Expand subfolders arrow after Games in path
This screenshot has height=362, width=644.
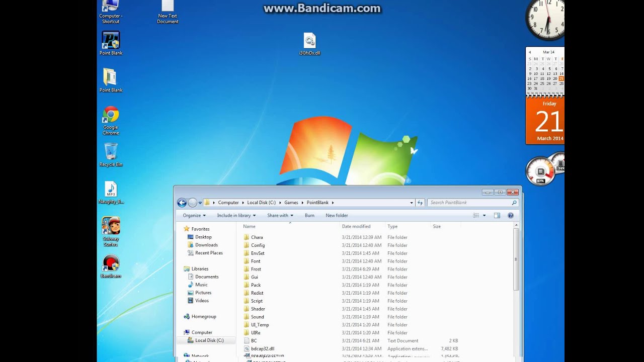302,203
